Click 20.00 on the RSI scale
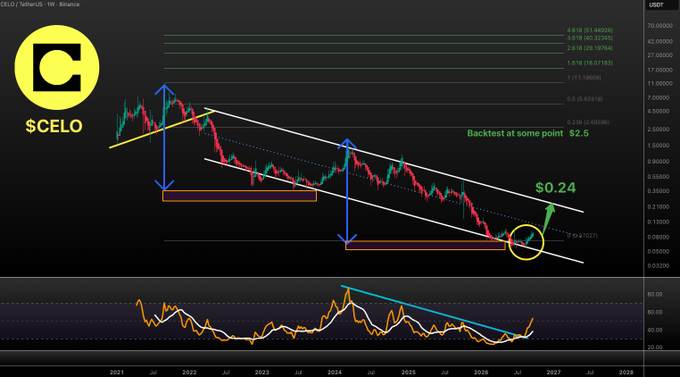 coord(655,347)
